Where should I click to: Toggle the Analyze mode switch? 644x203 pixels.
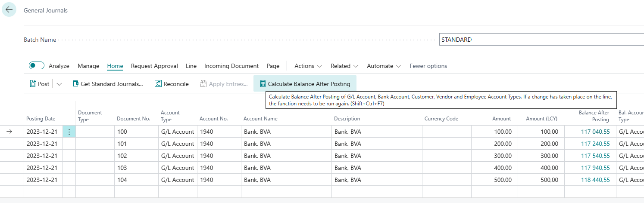(37, 66)
